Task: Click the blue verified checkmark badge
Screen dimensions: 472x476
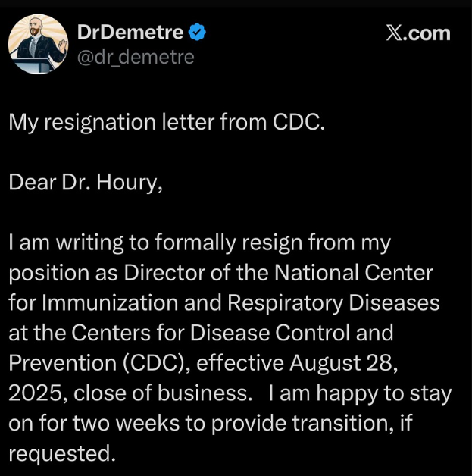Action: pos(197,32)
